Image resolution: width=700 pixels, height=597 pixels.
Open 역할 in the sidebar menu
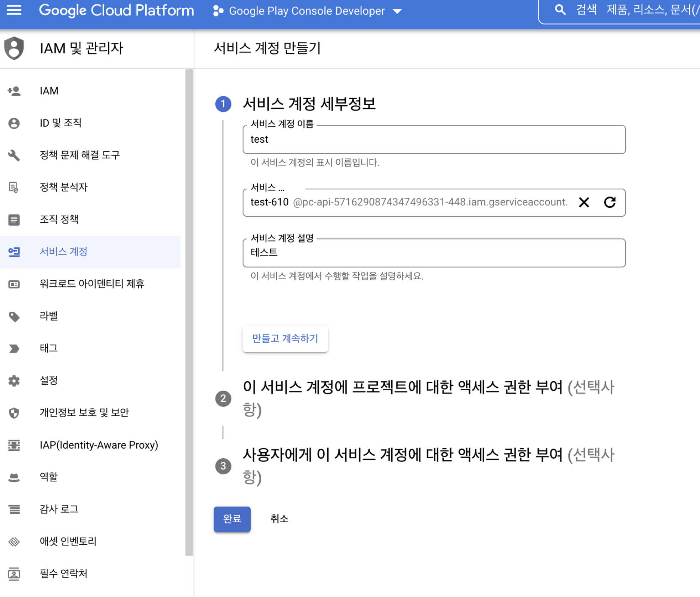(48, 477)
